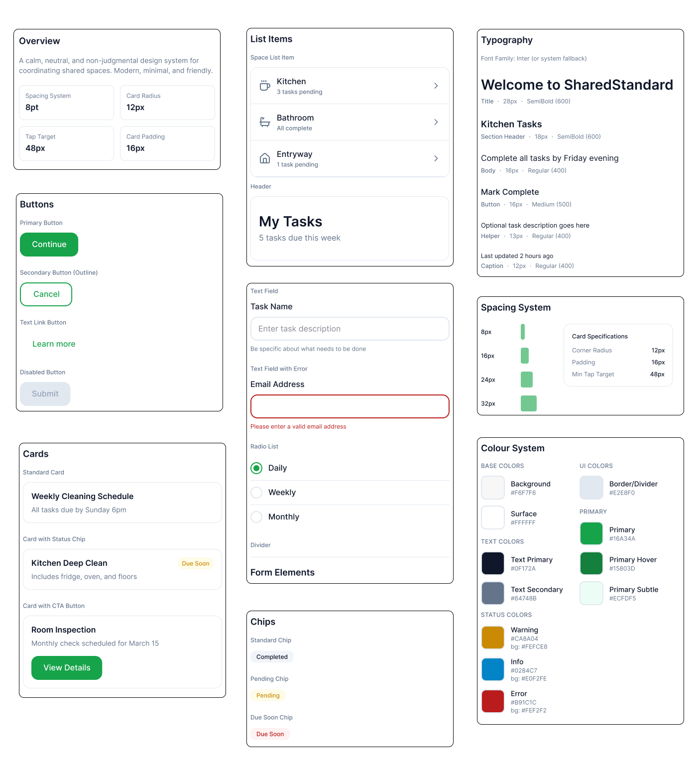This screenshot has height=775, width=700.
Task: Click the 'Min Tap Target' specification row
Action: pyautogui.click(x=618, y=375)
